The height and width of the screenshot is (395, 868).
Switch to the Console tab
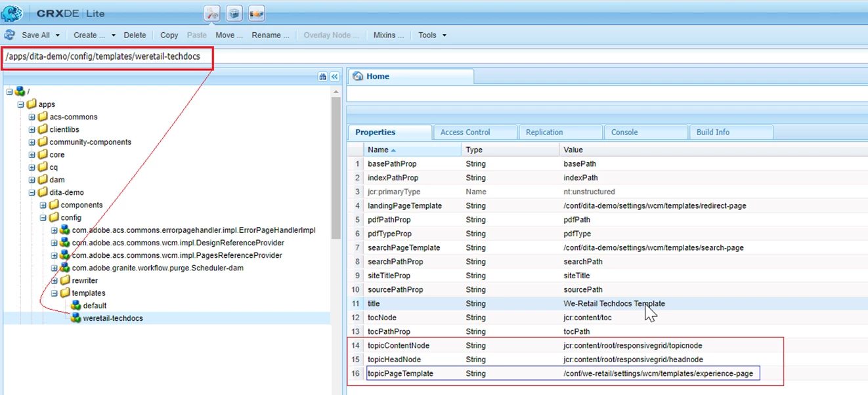click(646, 132)
